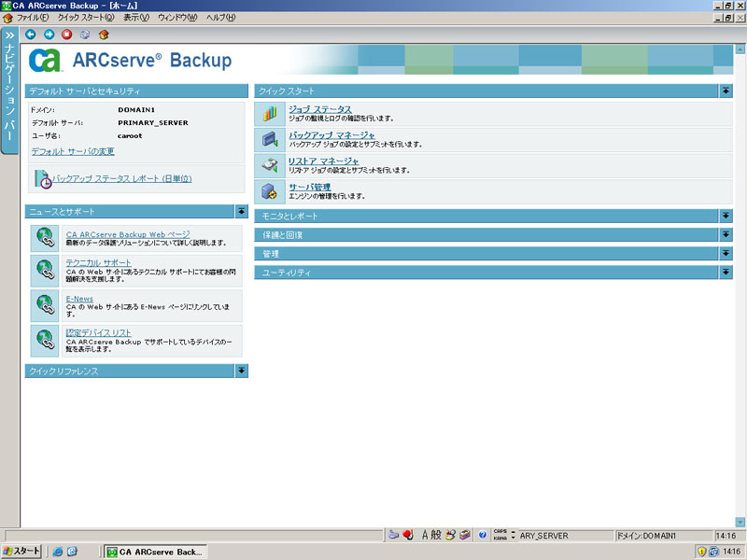Click the disk icon beside リストア マネージャ

[270, 165]
